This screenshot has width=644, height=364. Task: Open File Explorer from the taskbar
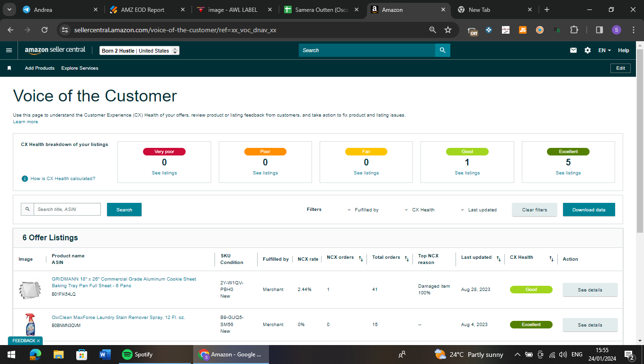pos(58,355)
